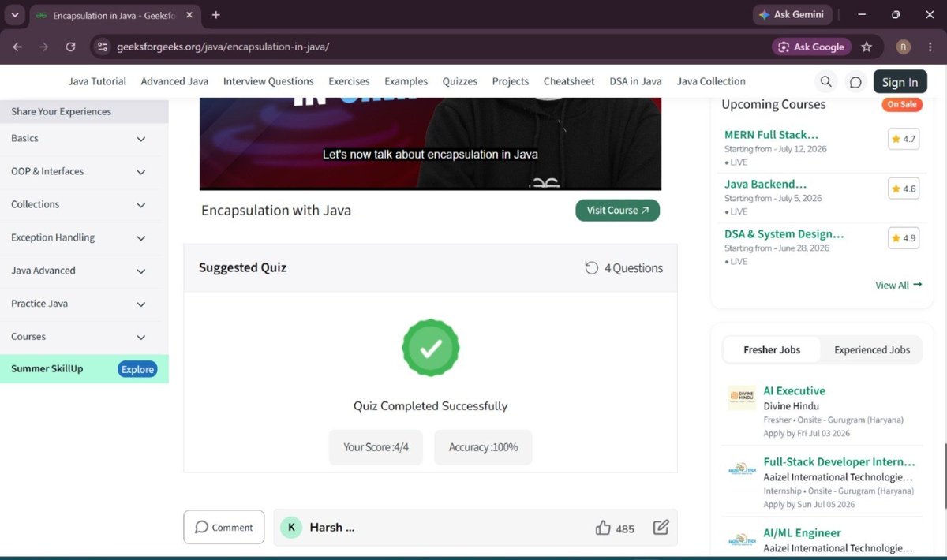Open the AI Executive job listing
Viewport: 947px width, 560px height.
(x=794, y=390)
